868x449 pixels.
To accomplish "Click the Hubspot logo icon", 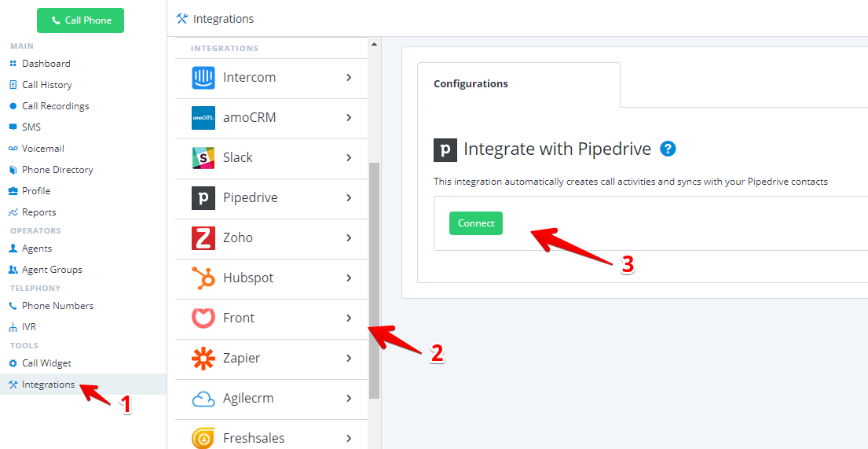I will pyautogui.click(x=203, y=278).
